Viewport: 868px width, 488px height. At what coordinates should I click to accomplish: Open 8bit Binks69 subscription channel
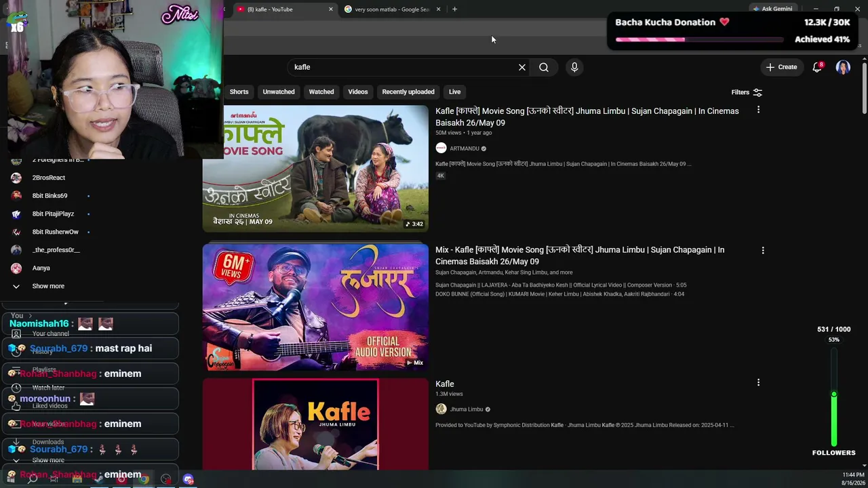50,196
